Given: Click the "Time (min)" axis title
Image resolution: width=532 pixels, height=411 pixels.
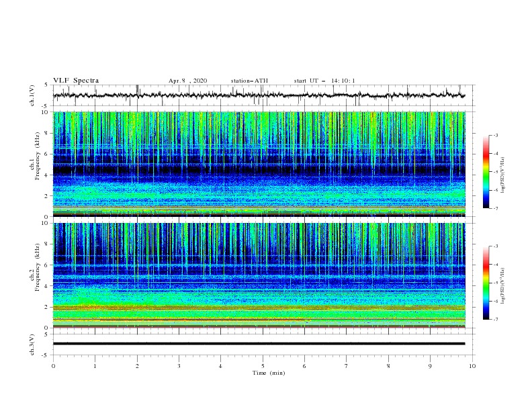Looking at the screenshot, I should (x=269, y=373).
